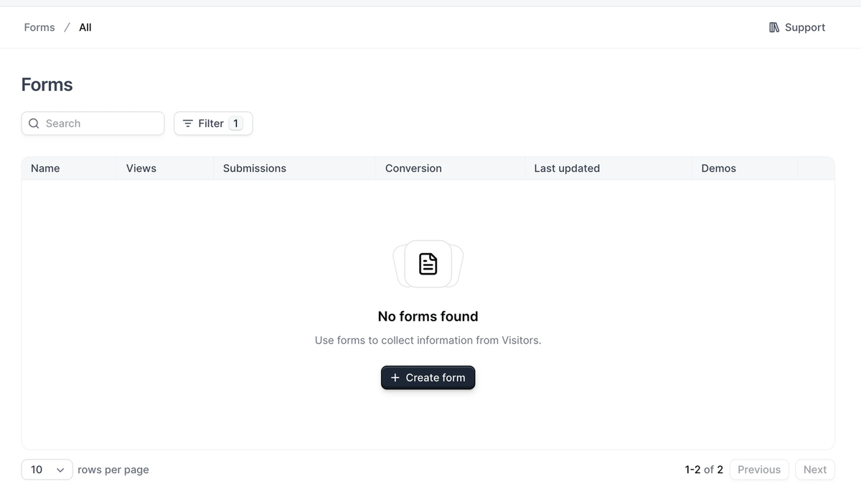The image size is (861, 504).
Task: Open the Filter menu
Action: point(213,123)
